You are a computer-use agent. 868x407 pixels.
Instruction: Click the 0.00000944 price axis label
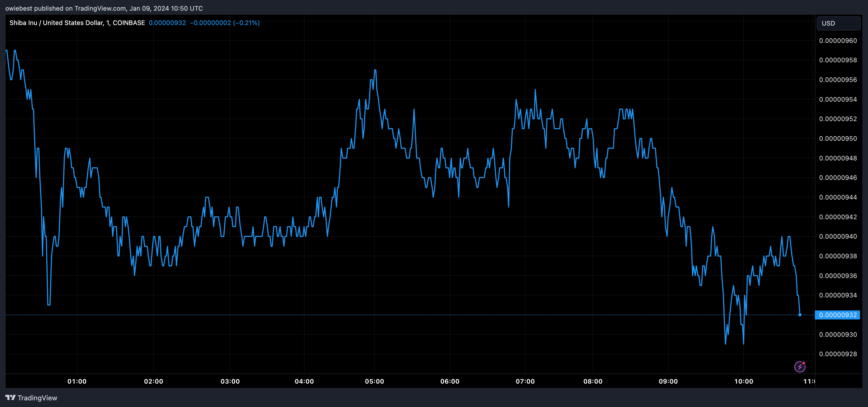point(838,197)
